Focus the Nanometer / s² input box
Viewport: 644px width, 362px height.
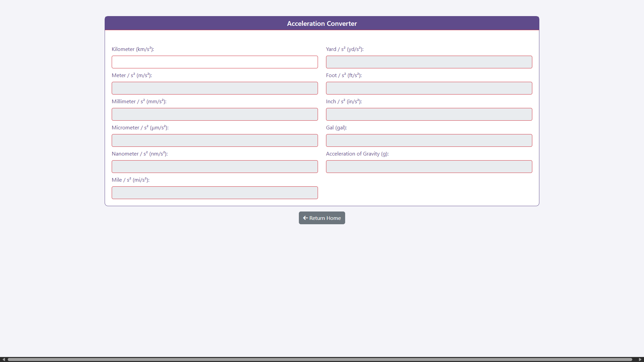215,167
